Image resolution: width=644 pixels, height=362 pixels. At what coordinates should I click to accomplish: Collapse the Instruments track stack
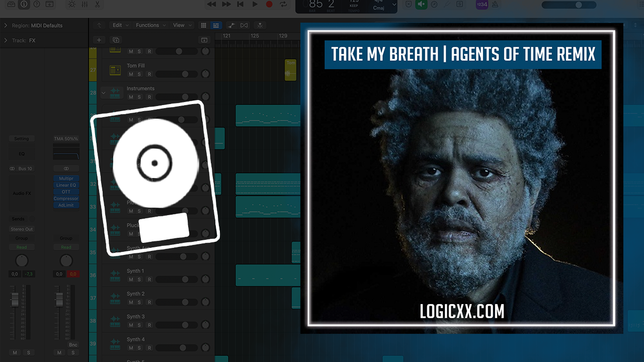point(104,93)
